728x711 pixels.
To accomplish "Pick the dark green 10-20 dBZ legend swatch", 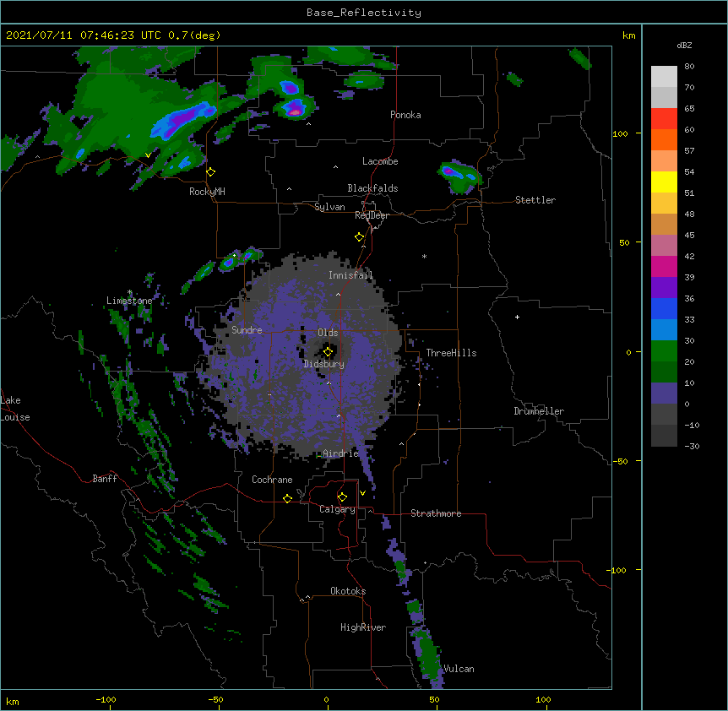I will pos(664,372).
